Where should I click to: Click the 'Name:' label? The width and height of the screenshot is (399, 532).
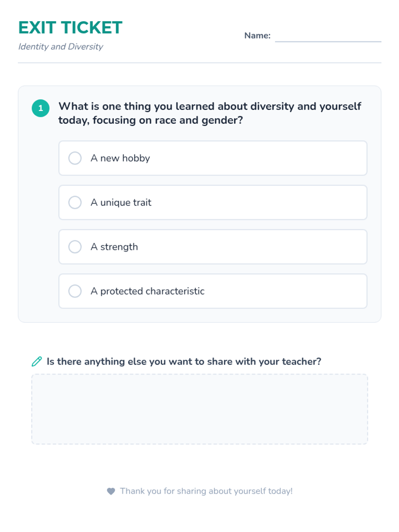pyautogui.click(x=257, y=36)
